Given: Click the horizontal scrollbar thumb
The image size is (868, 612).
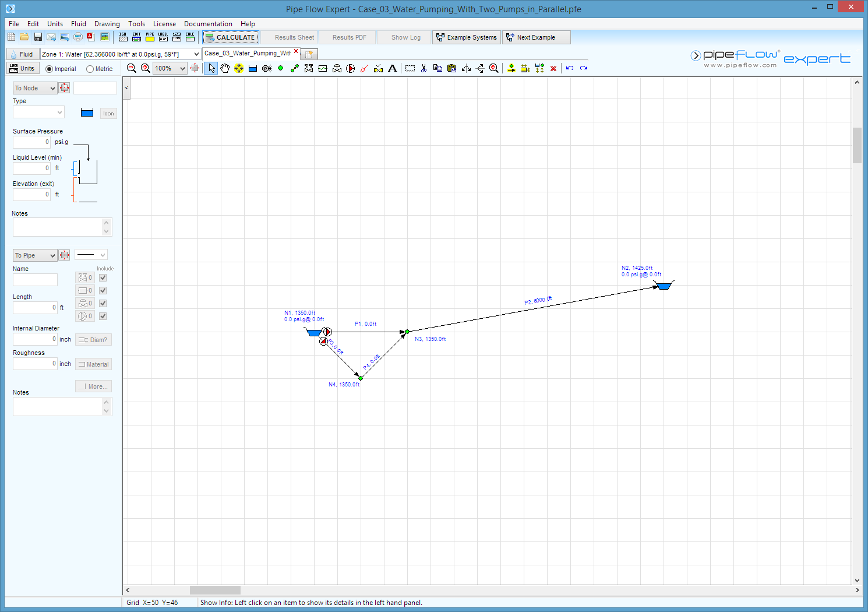Looking at the screenshot, I should (215, 590).
